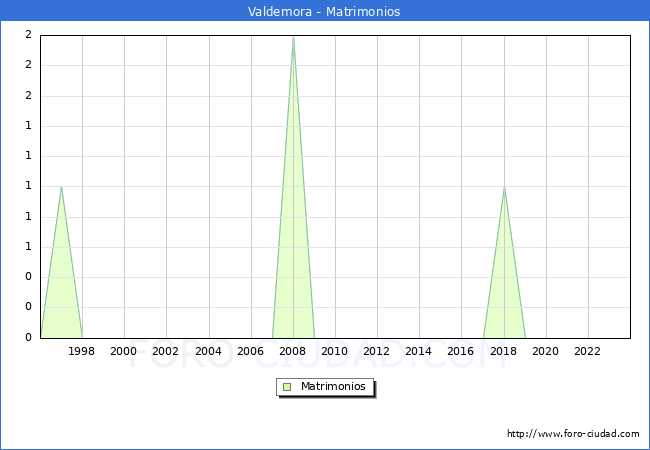Click the 2018 x-axis label
650x450 pixels.
pyautogui.click(x=503, y=351)
